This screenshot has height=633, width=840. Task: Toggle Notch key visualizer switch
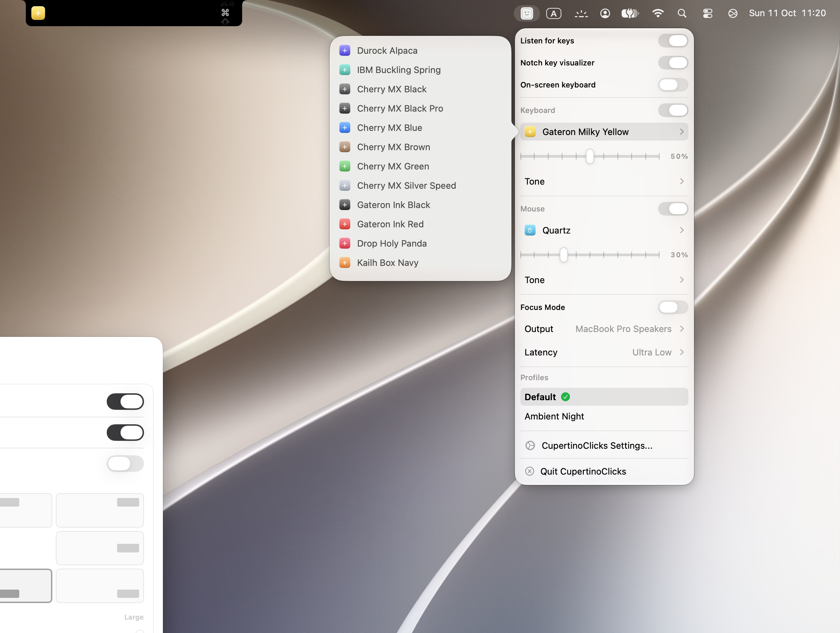click(673, 63)
